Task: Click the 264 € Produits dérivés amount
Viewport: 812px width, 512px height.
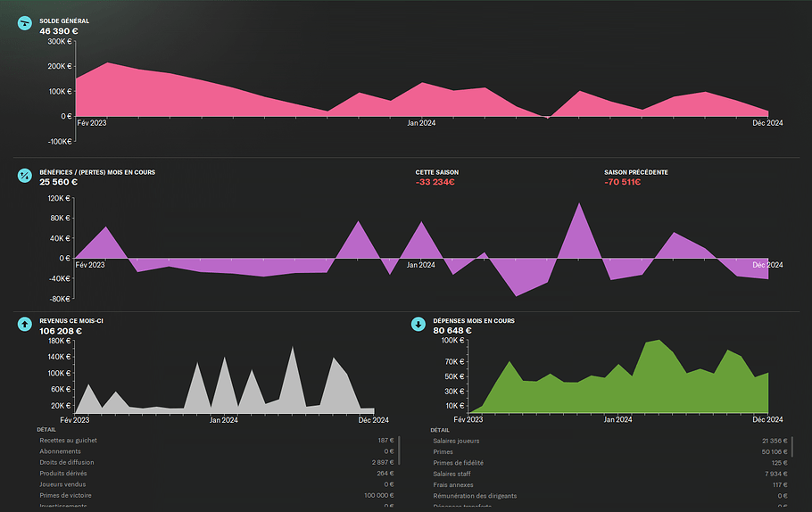Action: (385, 473)
